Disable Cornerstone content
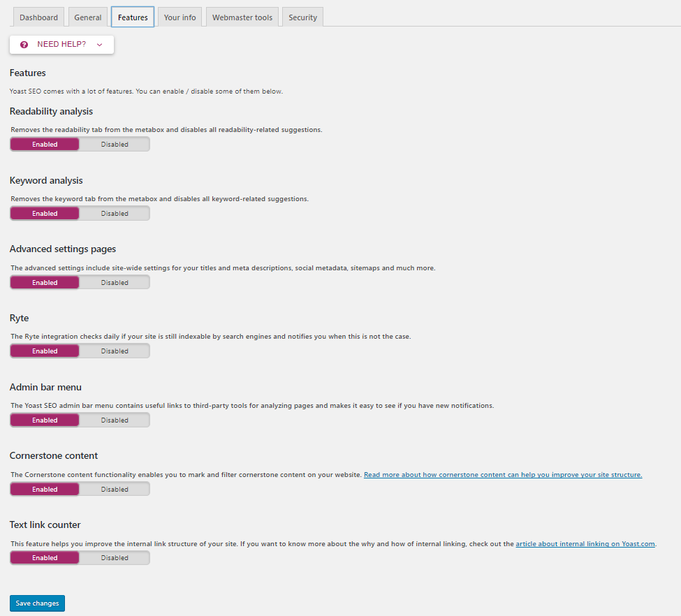 [115, 489]
